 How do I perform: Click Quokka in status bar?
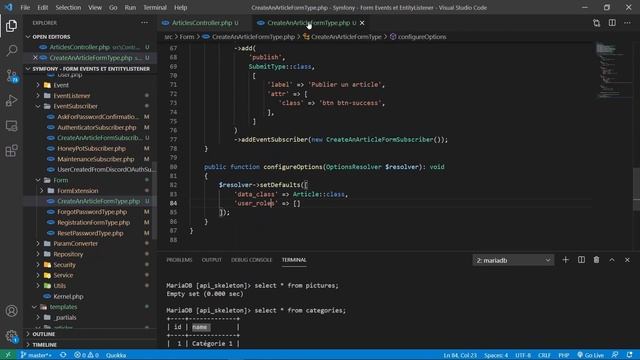point(116,355)
